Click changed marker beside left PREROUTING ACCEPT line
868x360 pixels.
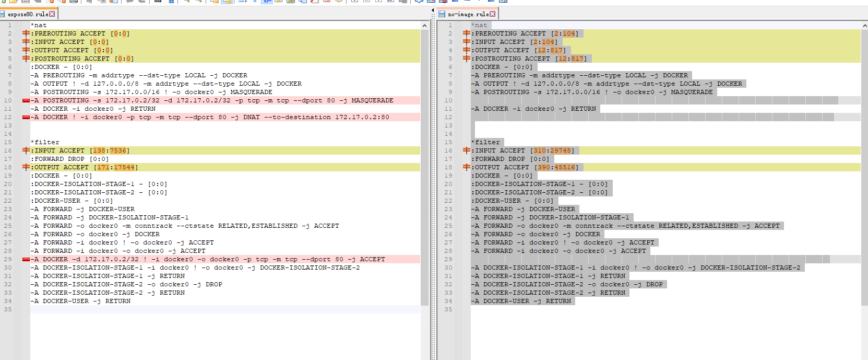pyautogui.click(x=26, y=33)
